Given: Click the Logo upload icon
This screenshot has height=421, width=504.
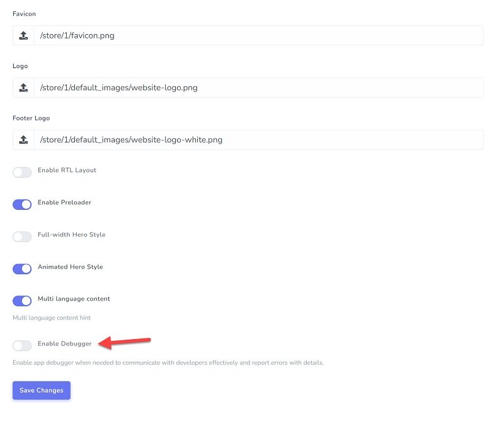Looking at the screenshot, I should coord(23,88).
